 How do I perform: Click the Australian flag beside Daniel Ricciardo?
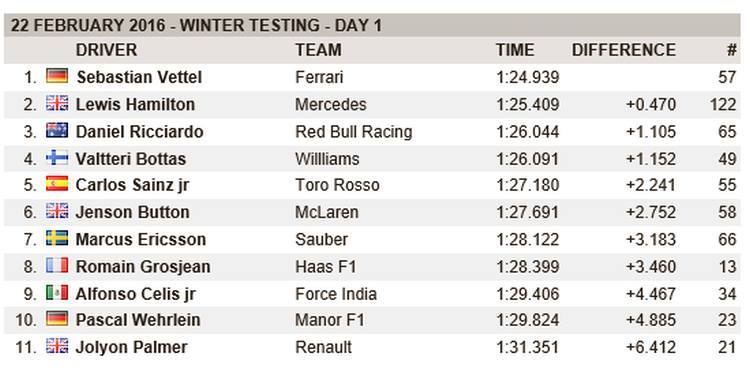tap(57, 131)
